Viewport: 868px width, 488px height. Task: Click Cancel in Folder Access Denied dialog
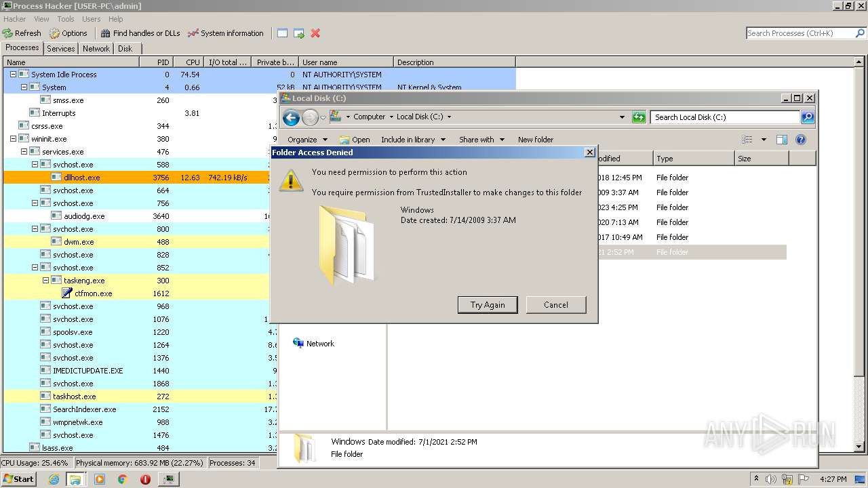coord(556,305)
